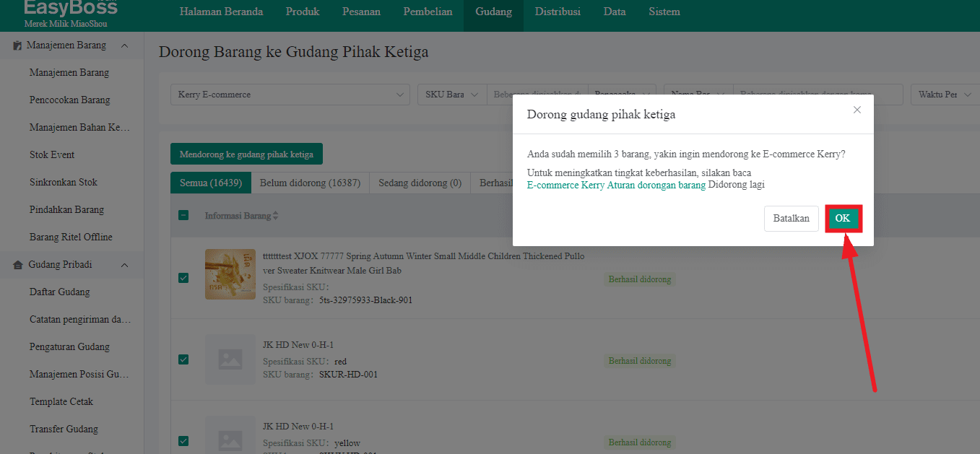The width and height of the screenshot is (980, 454).
Task: Confirm the push with the OK button
Action: (843, 218)
